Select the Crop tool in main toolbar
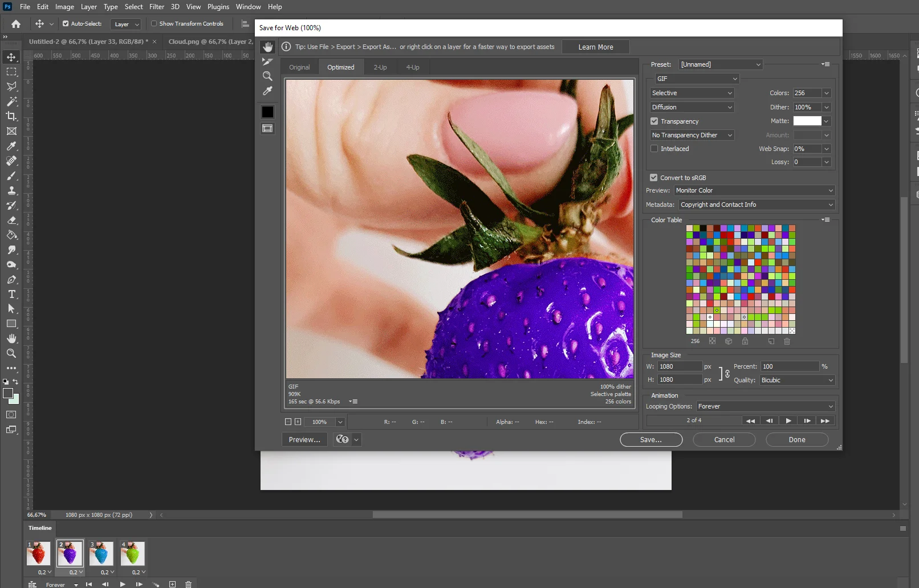 click(11, 116)
